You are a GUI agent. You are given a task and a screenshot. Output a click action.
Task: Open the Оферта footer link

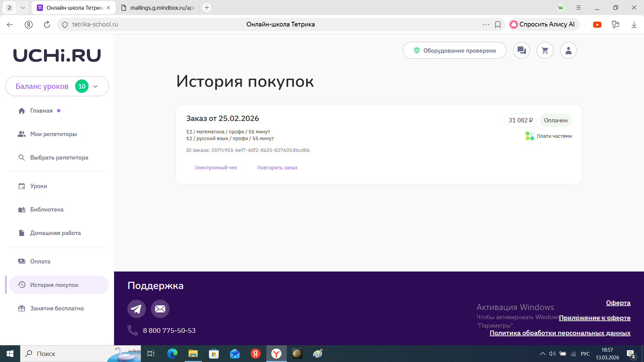tap(618, 303)
